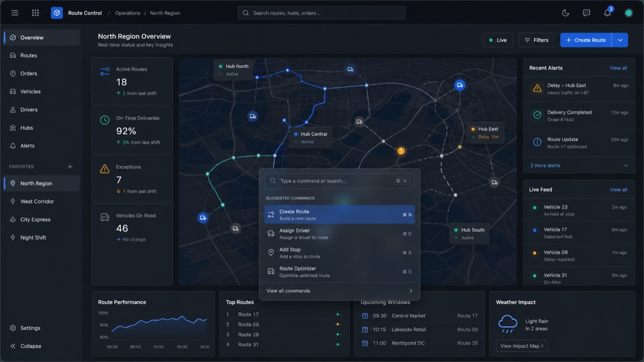The width and height of the screenshot is (644, 362).
Task: Select the truck marker near Hub East top
Action: coord(459,85)
